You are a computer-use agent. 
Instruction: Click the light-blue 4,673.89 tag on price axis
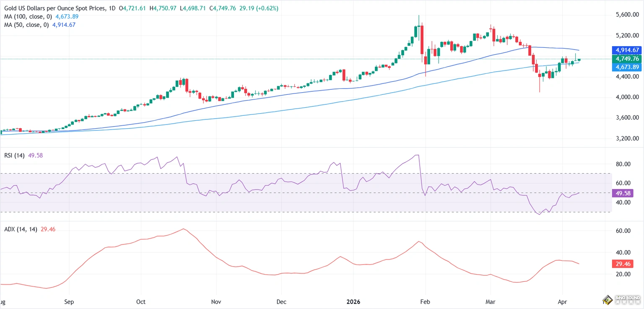(x=627, y=67)
